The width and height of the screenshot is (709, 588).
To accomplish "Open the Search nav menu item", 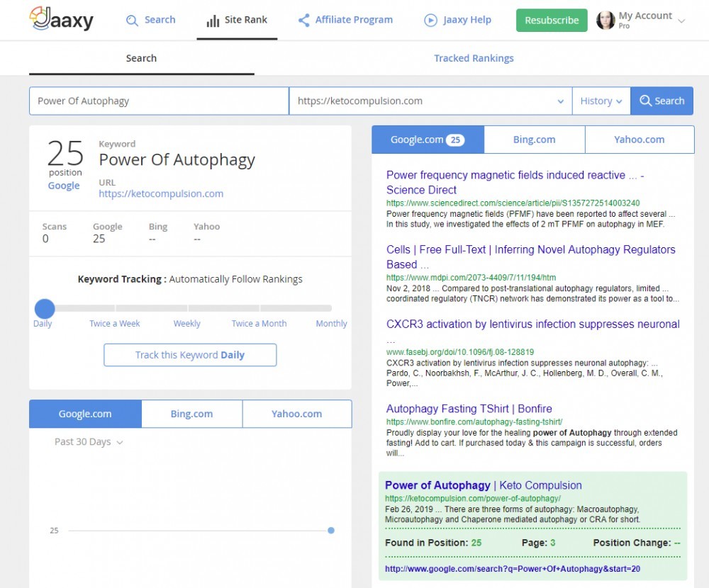I will click(150, 20).
